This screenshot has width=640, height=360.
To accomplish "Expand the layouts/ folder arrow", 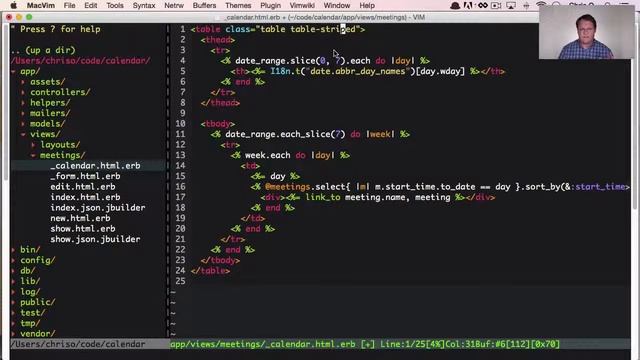I will 33,145.
